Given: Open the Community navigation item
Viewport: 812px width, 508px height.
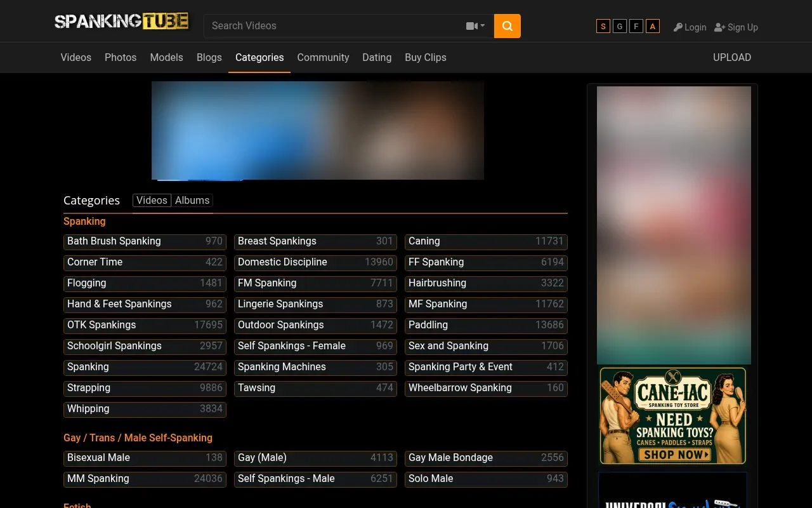Looking at the screenshot, I should (323, 57).
